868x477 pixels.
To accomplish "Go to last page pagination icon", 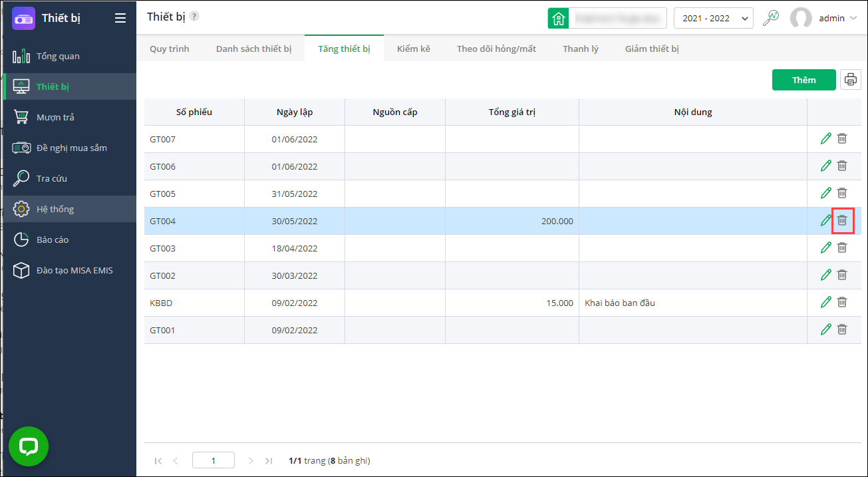I will coord(269,460).
